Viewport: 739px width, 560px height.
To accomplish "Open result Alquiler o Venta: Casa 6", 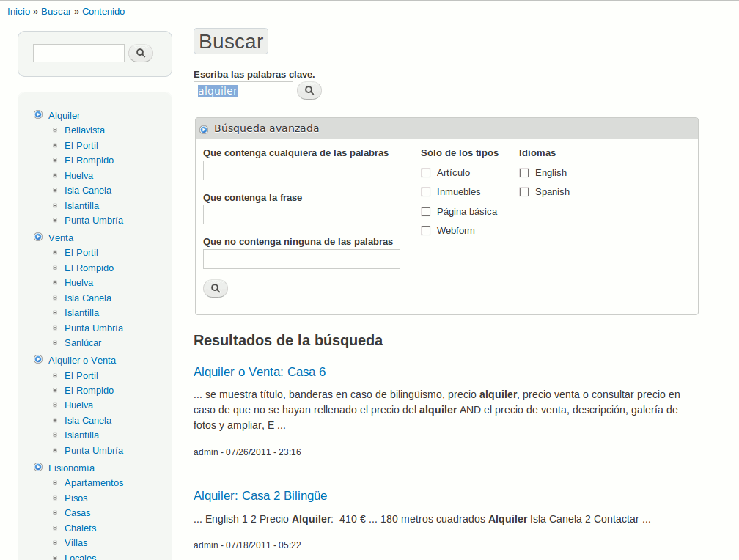I will point(260,372).
